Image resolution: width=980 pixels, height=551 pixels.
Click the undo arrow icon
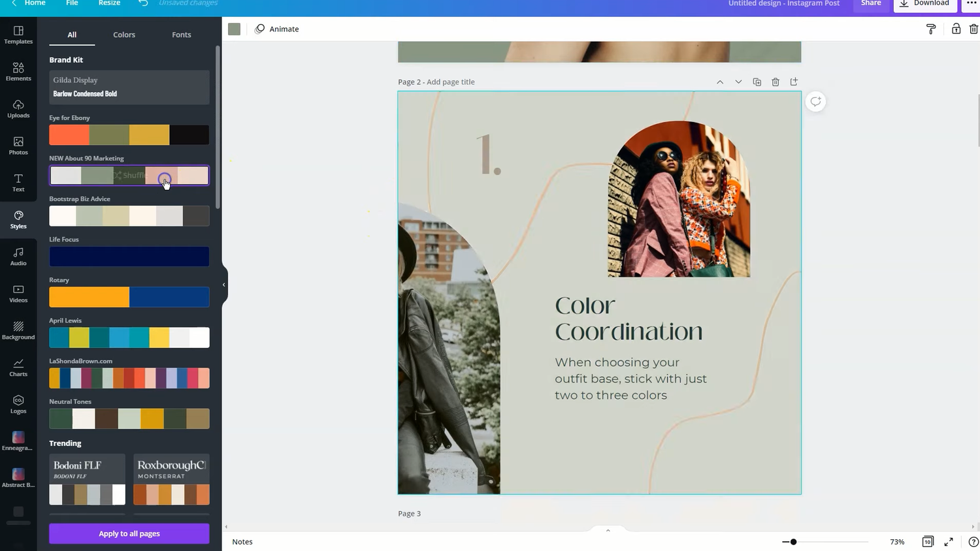click(x=143, y=3)
